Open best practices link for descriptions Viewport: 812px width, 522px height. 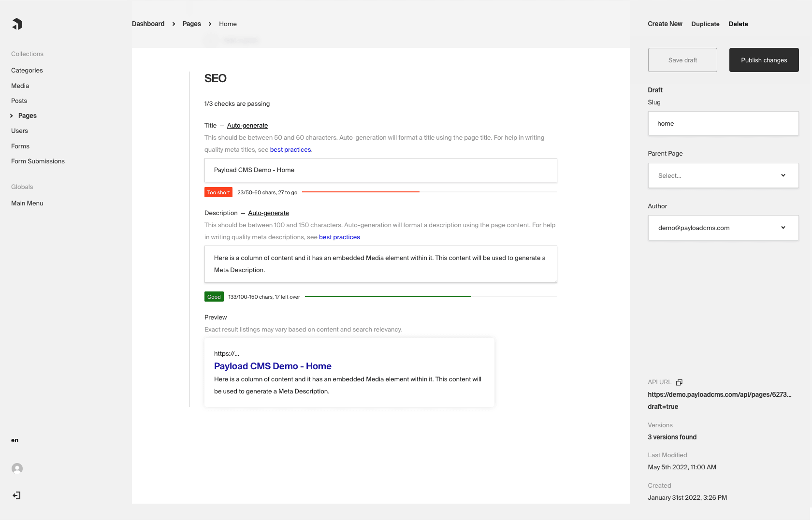click(x=339, y=237)
